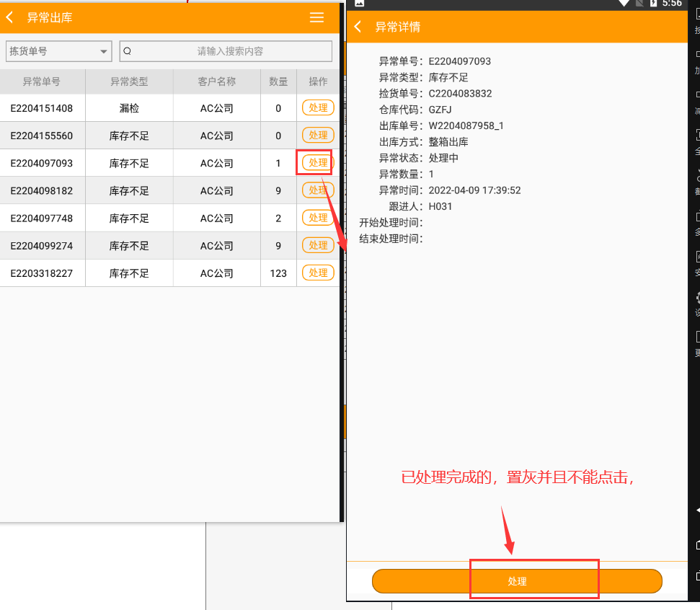Open the hamburger menu in 异常出库

(316, 17)
